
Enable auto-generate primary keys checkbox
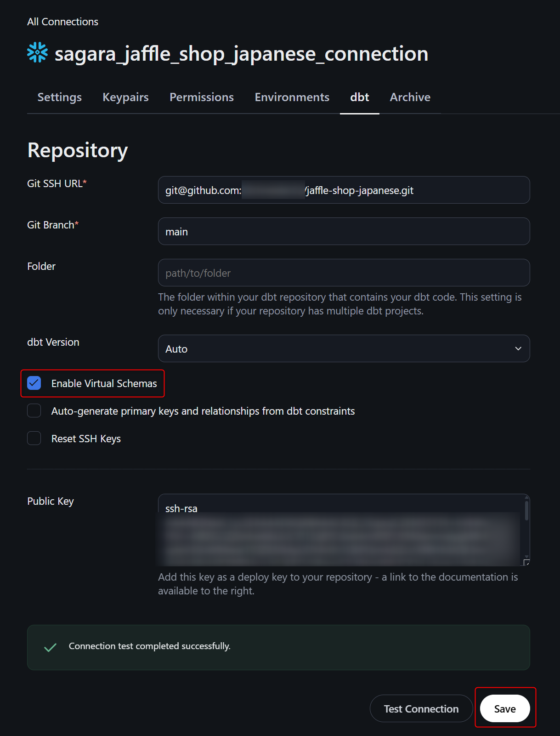[34, 411]
